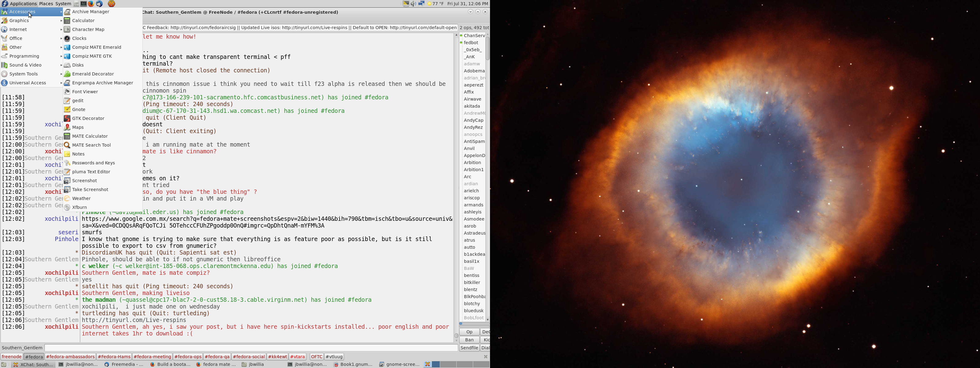
Task: Switch to the #fedora-qa channel tab
Action: [217, 357]
